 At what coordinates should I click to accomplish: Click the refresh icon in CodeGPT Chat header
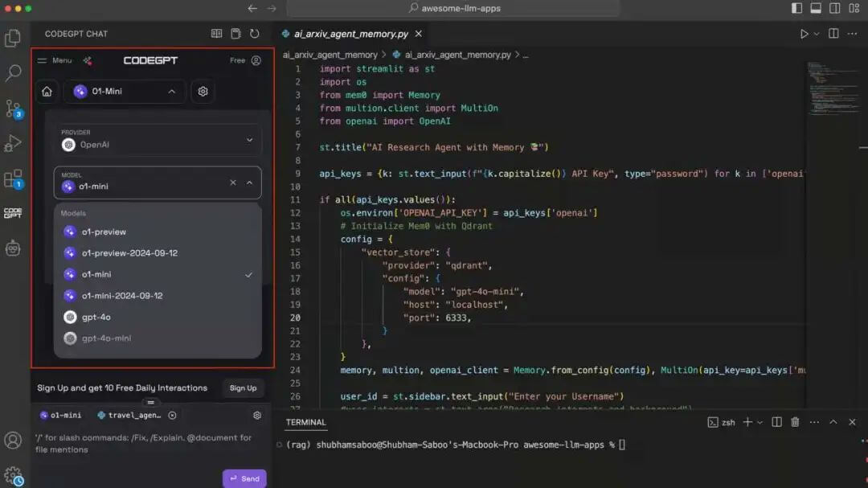pos(254,34)
